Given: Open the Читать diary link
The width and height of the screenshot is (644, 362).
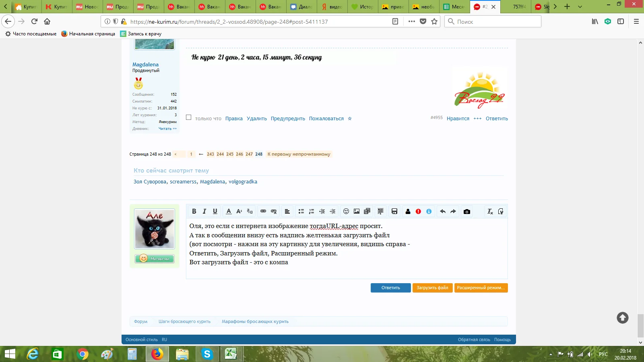Looking at the screenshot, I should click(x=167, y=129).
